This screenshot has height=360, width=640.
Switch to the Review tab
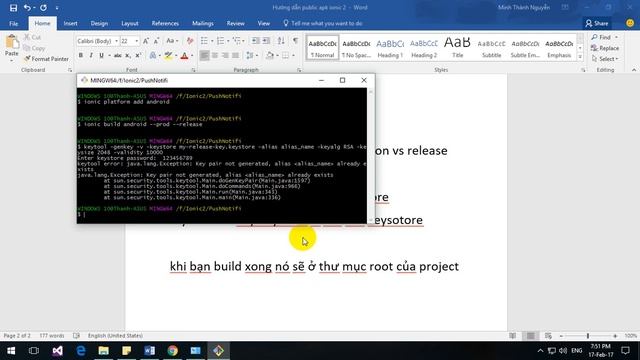pos(236,24)
